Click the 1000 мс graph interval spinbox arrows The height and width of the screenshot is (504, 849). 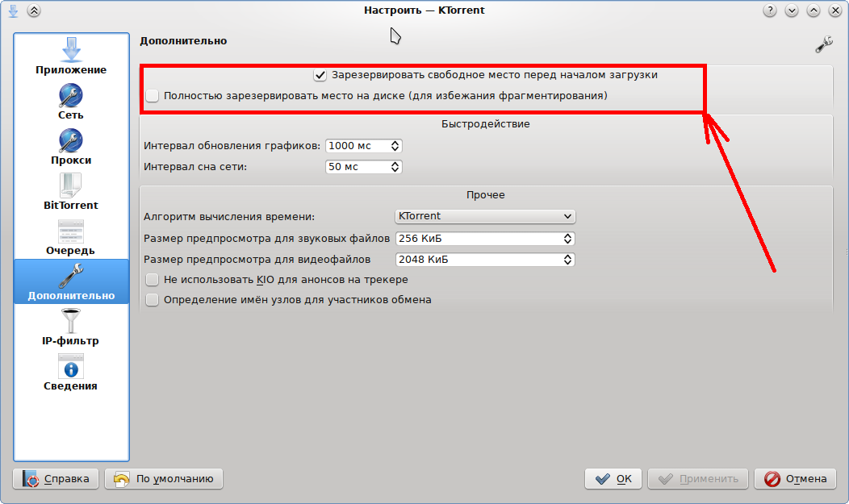395,146
